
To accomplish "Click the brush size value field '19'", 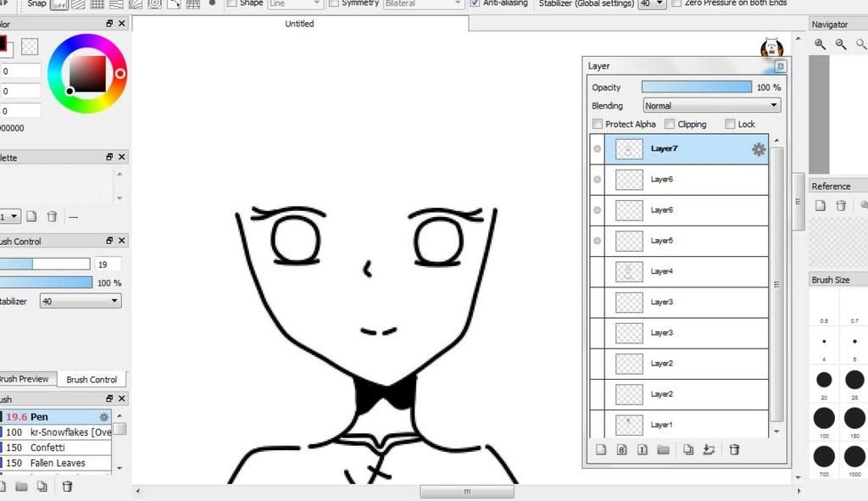I will pyautogui.click(x=108, y=264).
